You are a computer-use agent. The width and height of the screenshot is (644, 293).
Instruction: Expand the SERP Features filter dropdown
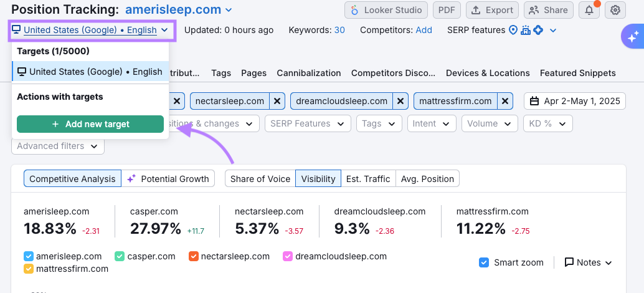pos(308,123)
